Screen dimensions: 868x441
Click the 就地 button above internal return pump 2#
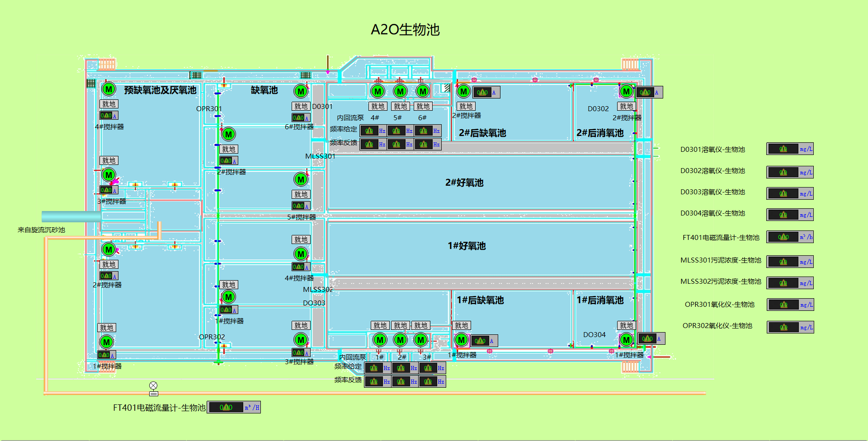tap(400, 325)
